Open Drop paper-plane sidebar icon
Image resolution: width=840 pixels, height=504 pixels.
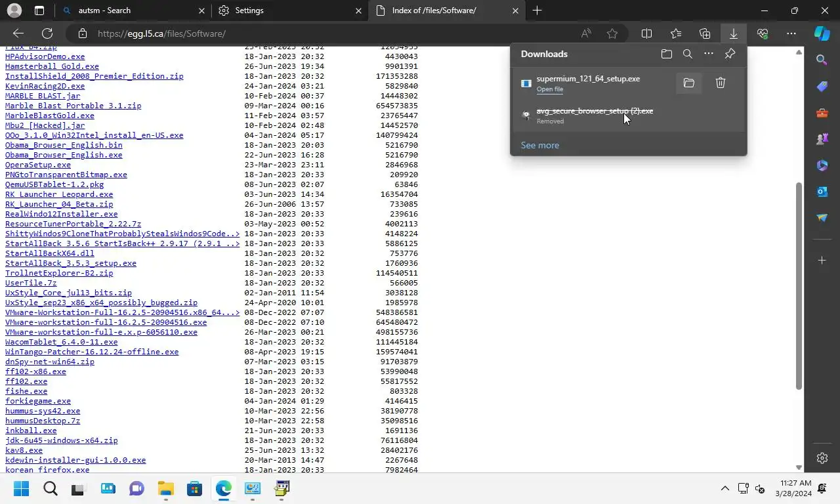822,218
